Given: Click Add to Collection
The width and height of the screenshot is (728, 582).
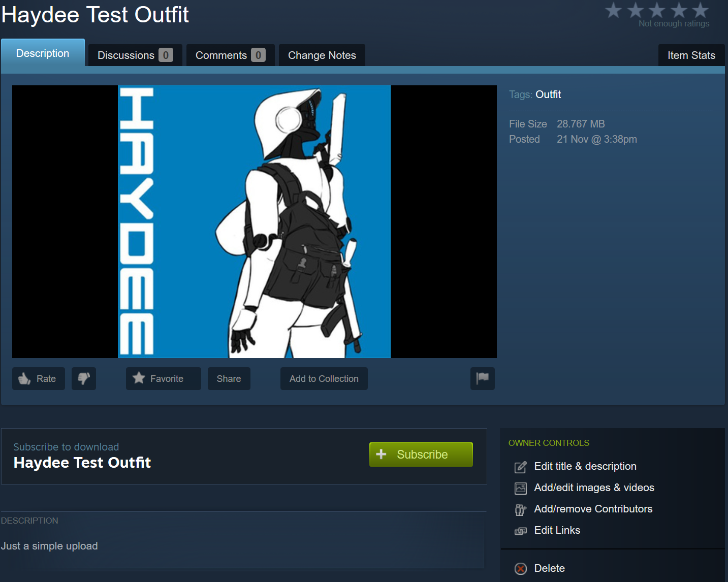Looking at the screenshot, I should coord(324,378).
